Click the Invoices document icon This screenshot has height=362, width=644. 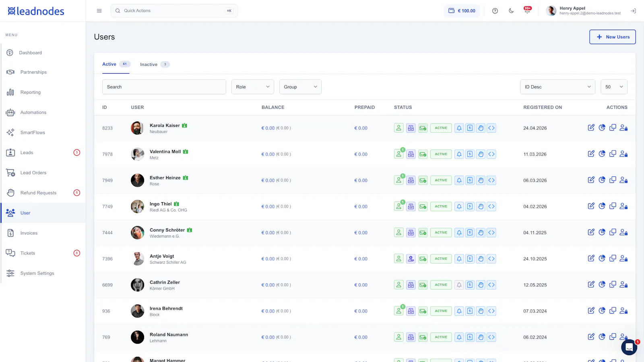pos(10,233)
